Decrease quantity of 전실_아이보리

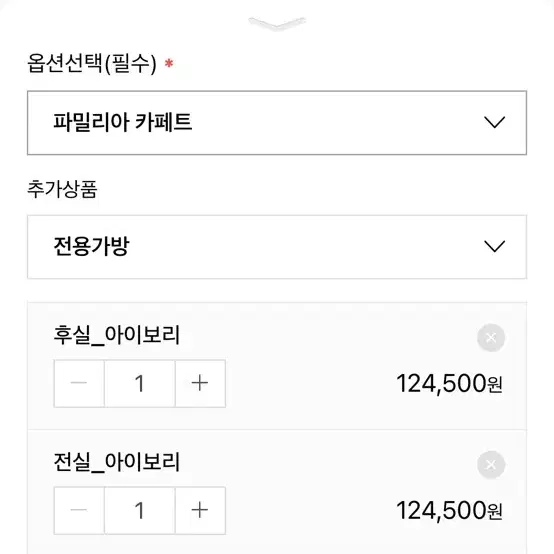pyautogui.click(x=79, y=510)
